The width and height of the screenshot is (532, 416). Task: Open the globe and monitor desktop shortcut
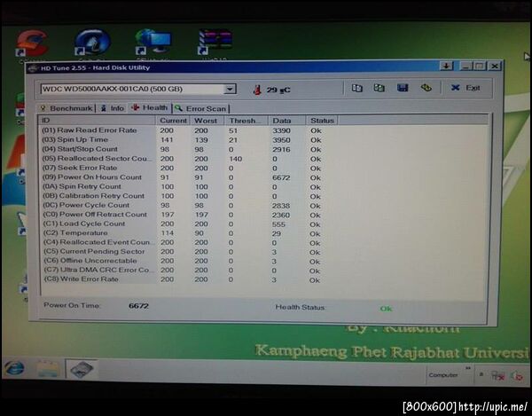click(153, 42)
